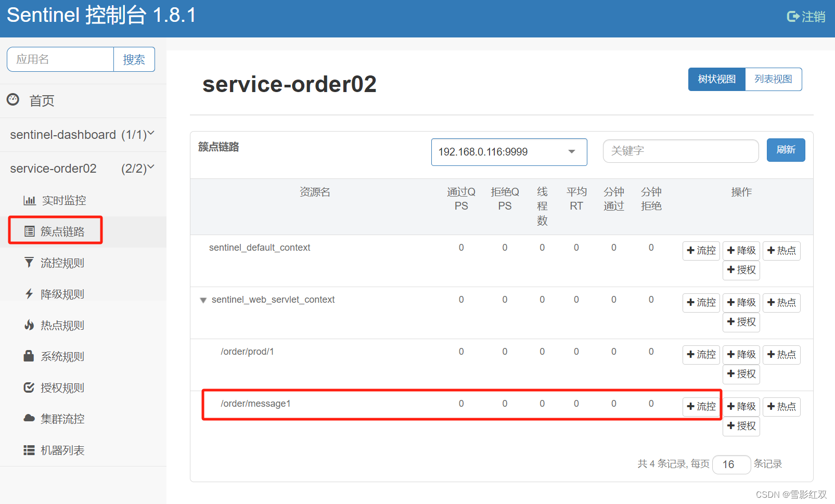
Task: Add 授权 rule for sentinel_web_servlet_context
Action: click(x=741, y=322)
